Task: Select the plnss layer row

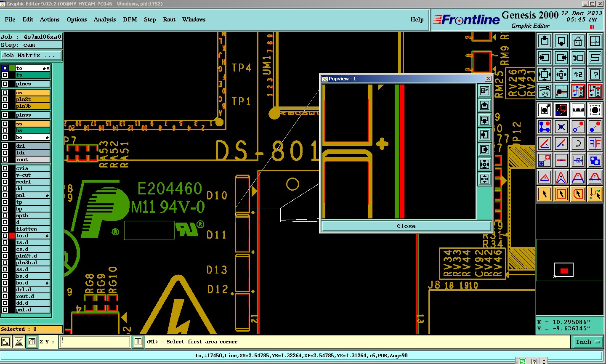Action: (32, 115)
